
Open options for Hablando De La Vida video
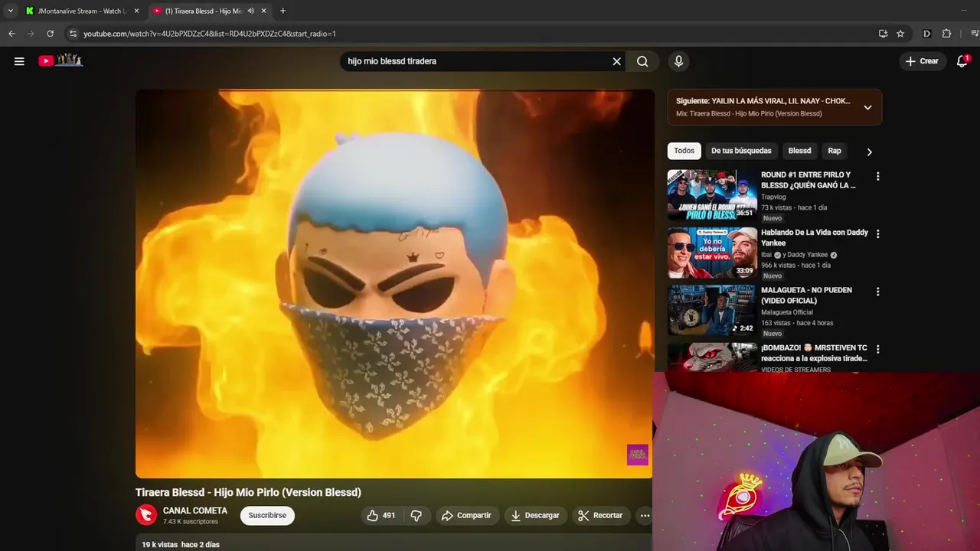(877, 233)
